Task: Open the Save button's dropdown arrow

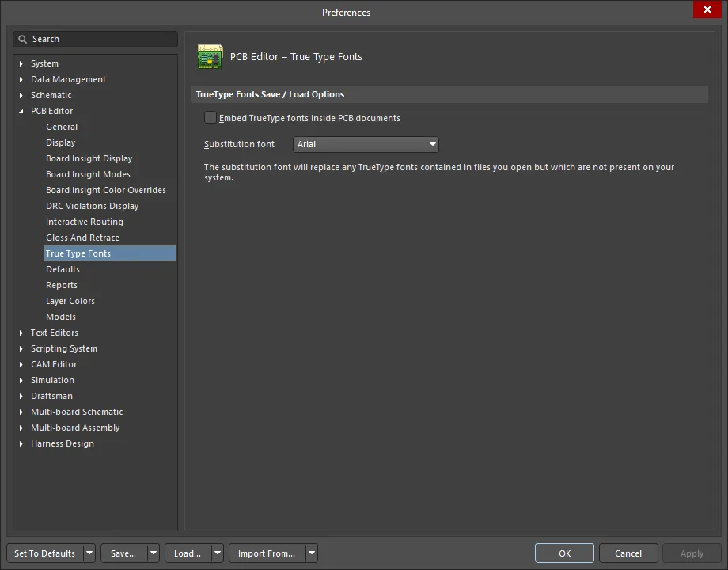Action: tap(153, 553)
